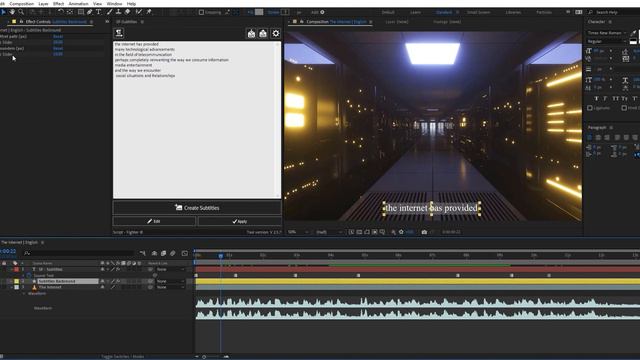
Task: Click the small icon right of the Particles workspace
Action: pyautogui.click(x=568, y=12)
